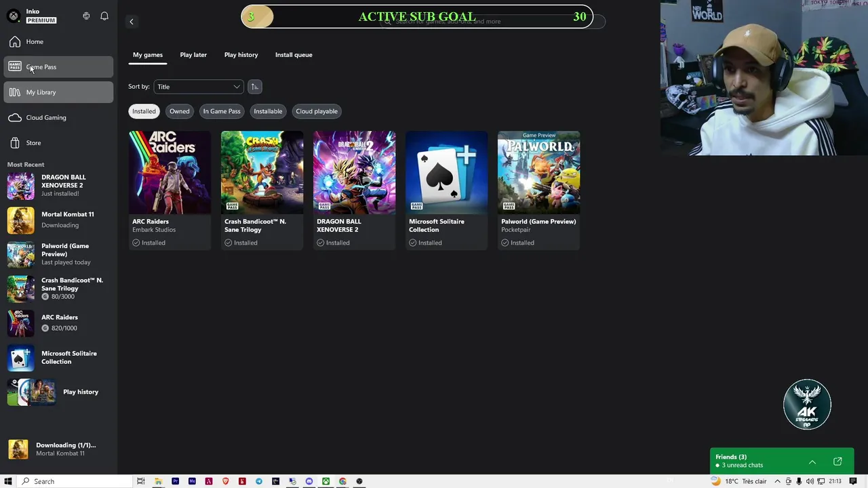Screen dimensions: 868x488
Task: Switch to the Play history tab
Action: click(241, 55)
